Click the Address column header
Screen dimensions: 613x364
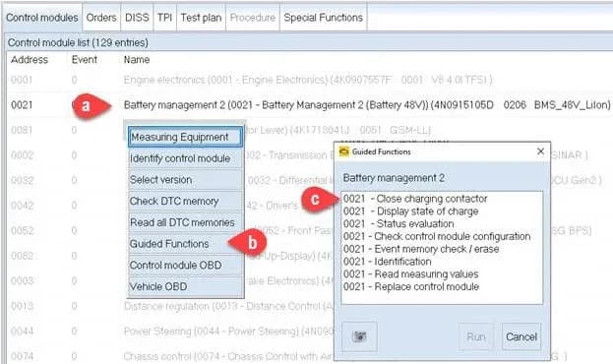point(30,60)
